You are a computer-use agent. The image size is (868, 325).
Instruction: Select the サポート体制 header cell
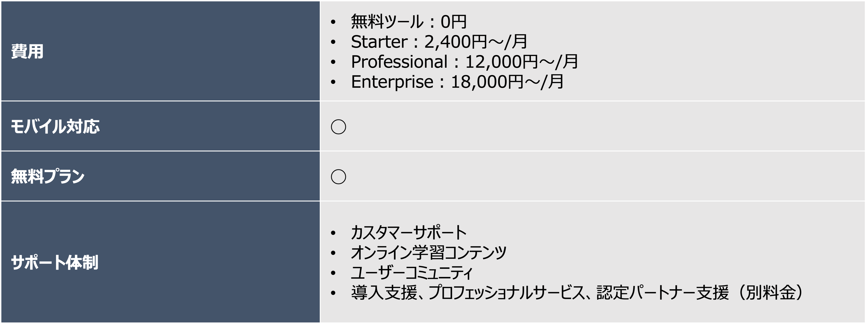[x=55, y=262]
